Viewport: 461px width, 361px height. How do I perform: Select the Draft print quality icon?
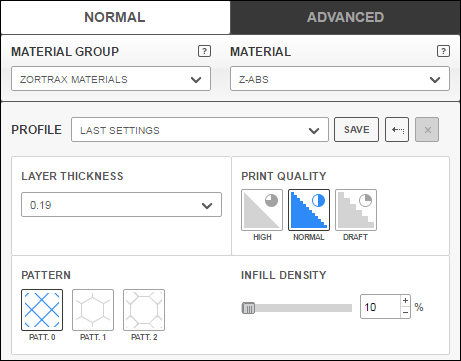pos(356,210)
